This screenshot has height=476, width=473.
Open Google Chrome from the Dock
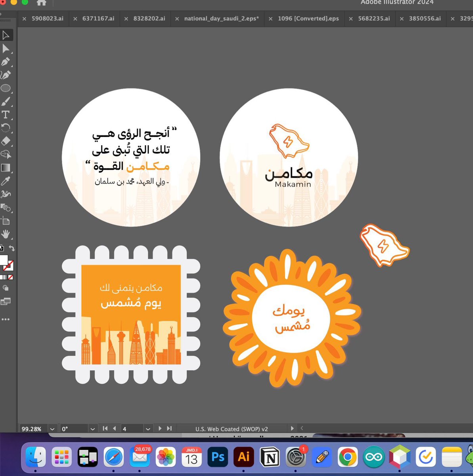pos(348,457)
